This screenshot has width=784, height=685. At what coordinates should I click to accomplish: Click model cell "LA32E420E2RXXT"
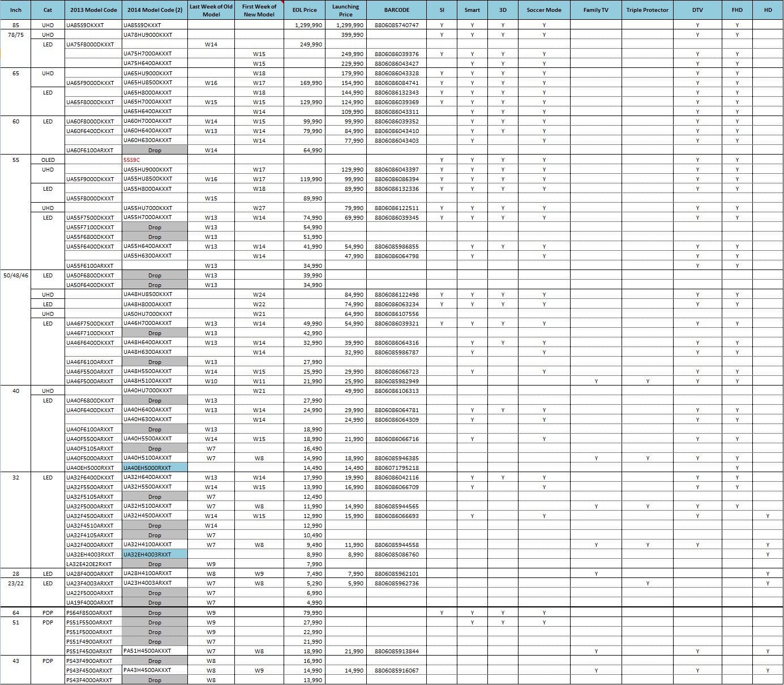93,564
